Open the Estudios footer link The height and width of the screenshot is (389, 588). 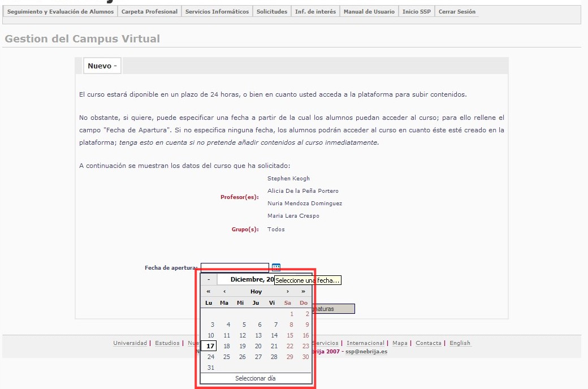pos(167,343)
